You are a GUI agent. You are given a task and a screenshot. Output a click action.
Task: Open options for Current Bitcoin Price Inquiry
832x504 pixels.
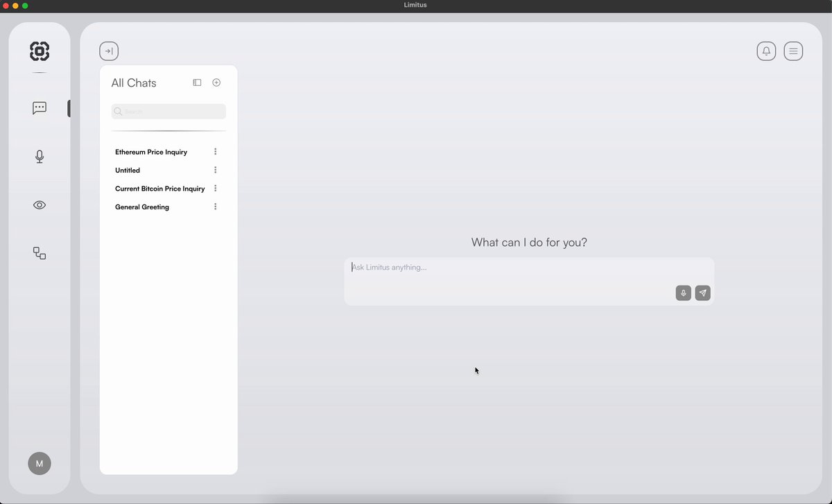pyautogui.click(x=216, y=189)
